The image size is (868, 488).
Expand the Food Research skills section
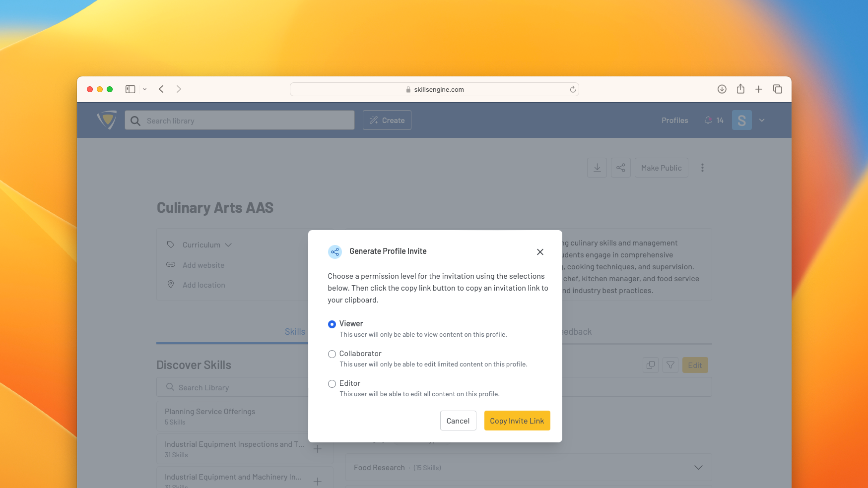tap(698, 467)
